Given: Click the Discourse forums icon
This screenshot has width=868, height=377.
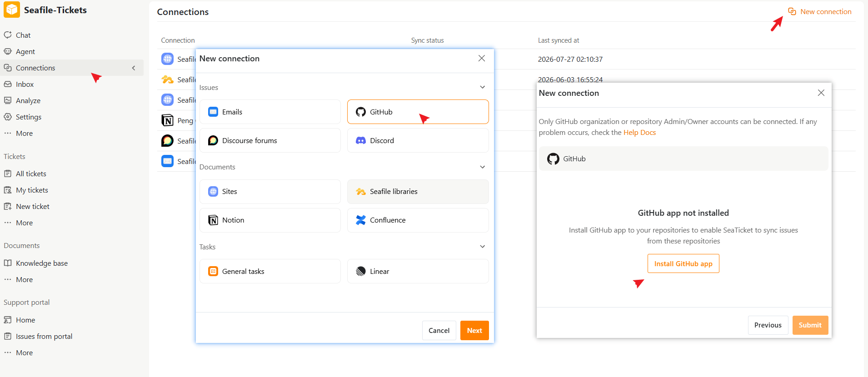Looking at the screenshot, I should pos(213,140).
